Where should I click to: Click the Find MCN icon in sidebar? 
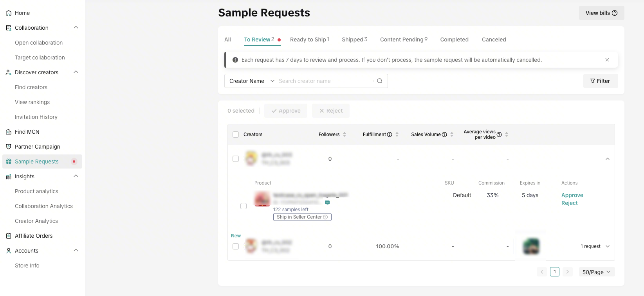(x=9, y=132)
